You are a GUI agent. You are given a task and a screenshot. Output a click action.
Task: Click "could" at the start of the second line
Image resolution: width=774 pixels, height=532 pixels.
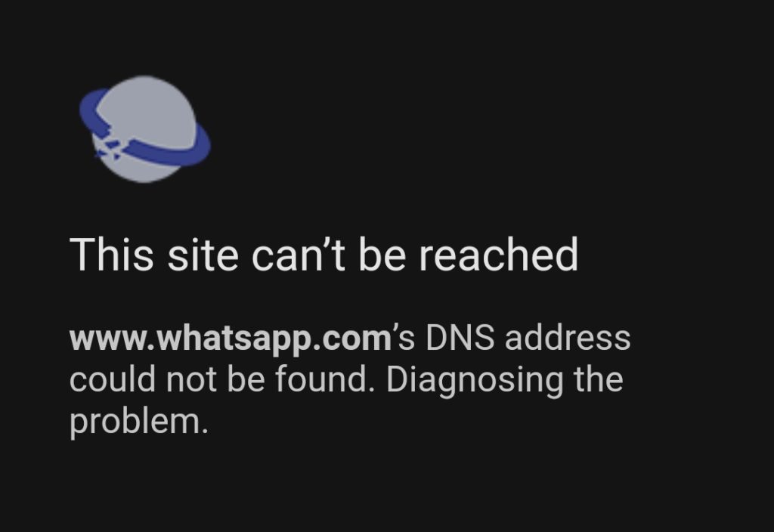113,379
